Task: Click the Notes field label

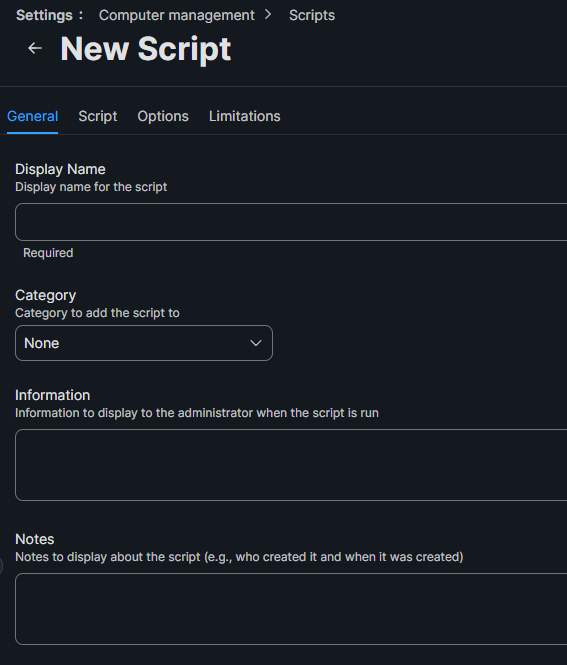Action: 35,539
